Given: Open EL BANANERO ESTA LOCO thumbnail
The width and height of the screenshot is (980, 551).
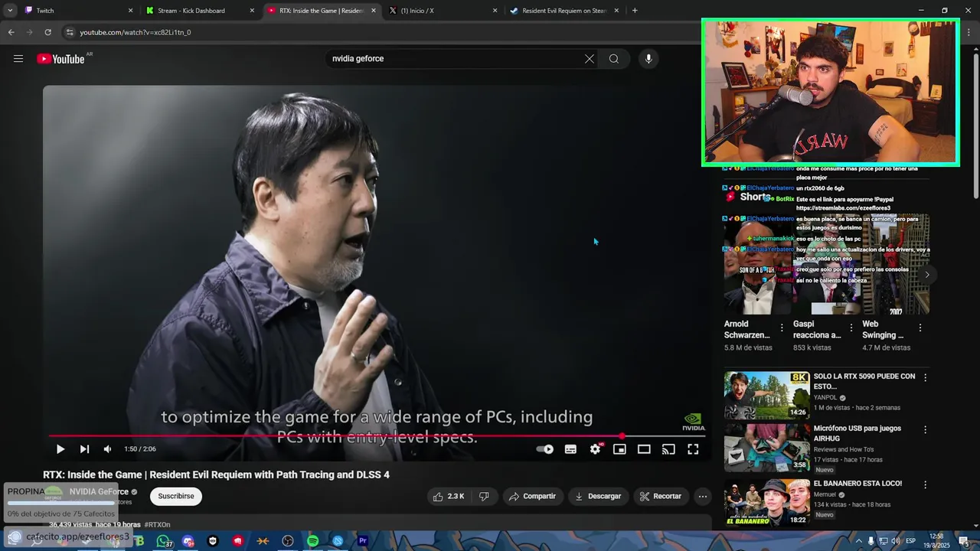Looking at the screenshot, I should pyautogui.click(x=766, y=502).
